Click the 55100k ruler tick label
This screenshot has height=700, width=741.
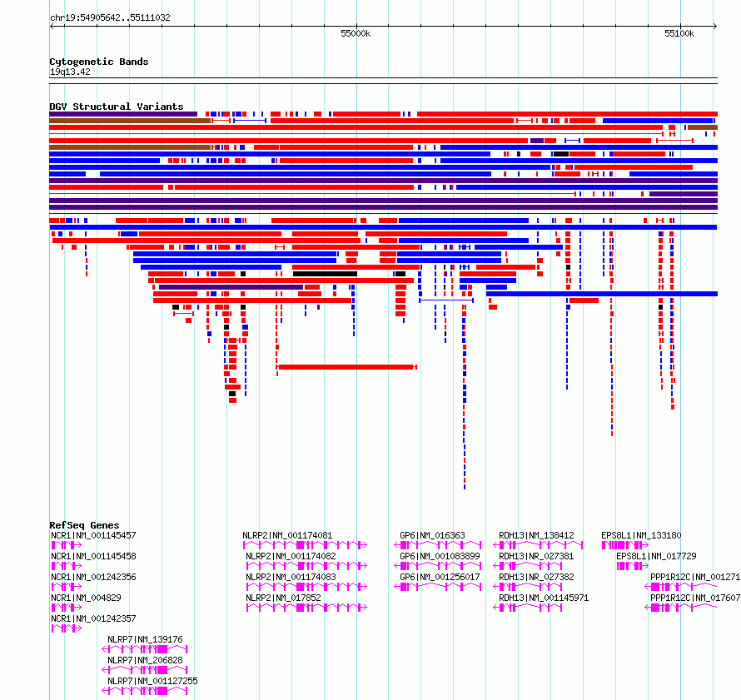point(679,33)
